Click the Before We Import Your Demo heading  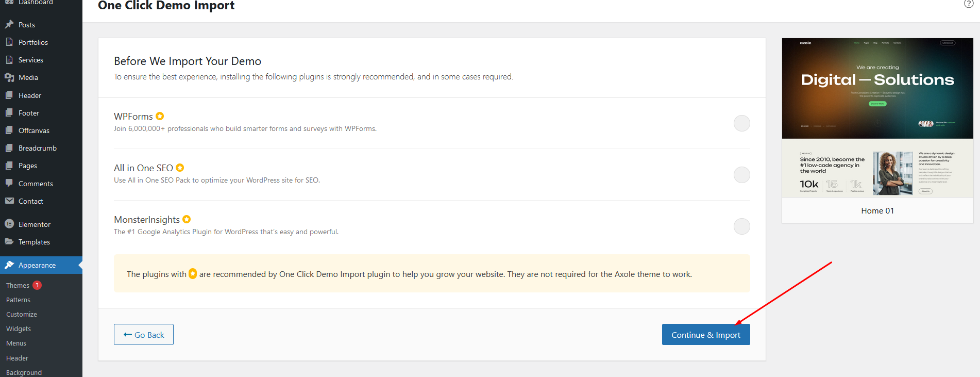tap(188, 61)
